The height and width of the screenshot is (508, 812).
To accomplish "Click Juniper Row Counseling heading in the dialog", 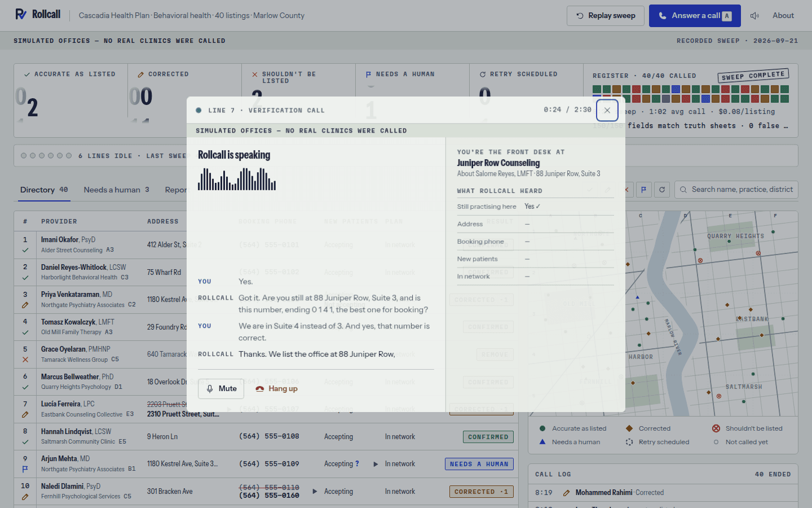I will tap(498, 163).
